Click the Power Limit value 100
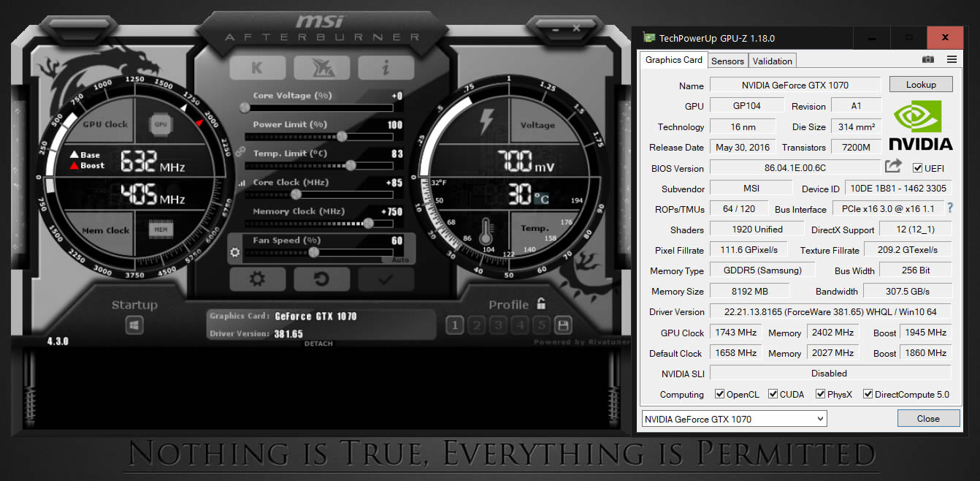Viewport: 980px width, 481px height. pyautogui.click(x=395, y=125)
